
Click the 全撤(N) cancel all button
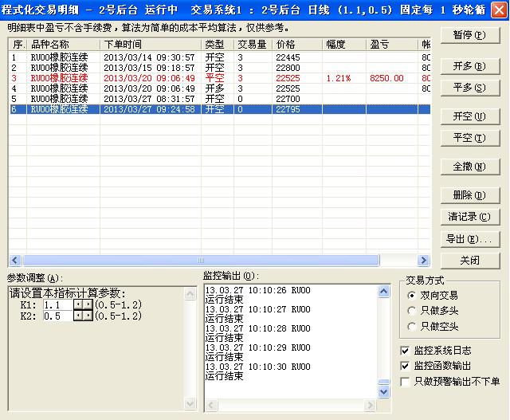[469, 167]
